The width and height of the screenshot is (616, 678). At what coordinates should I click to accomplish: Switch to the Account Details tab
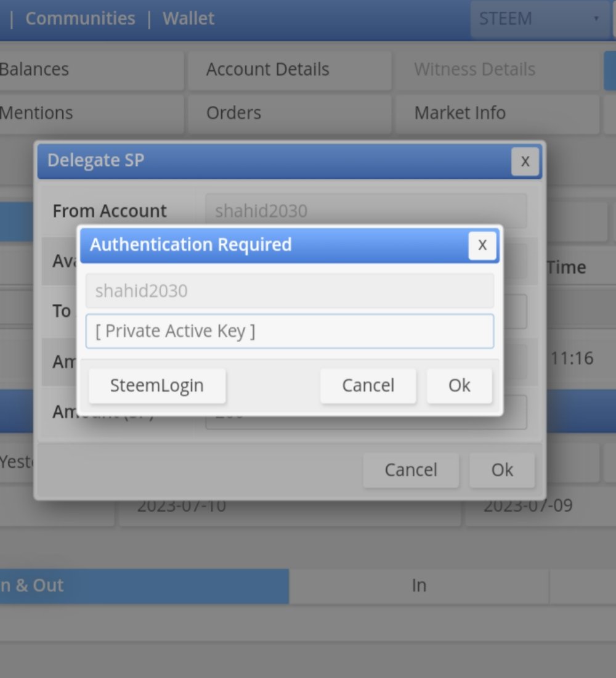coord(290,70)
